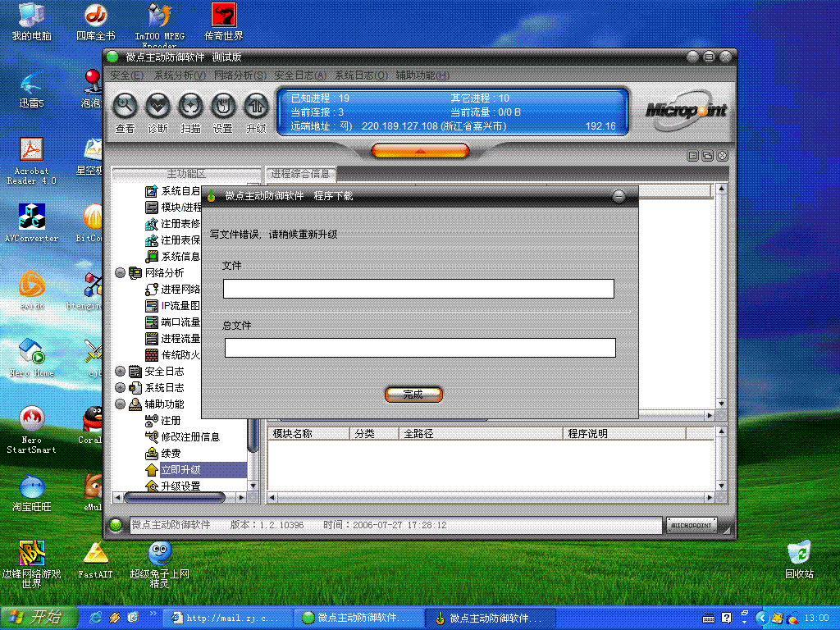The width and height of the screenshot is (840, 630).
Task: Expand the 安全日志 tree node toggle
Action: click(121, 372)
